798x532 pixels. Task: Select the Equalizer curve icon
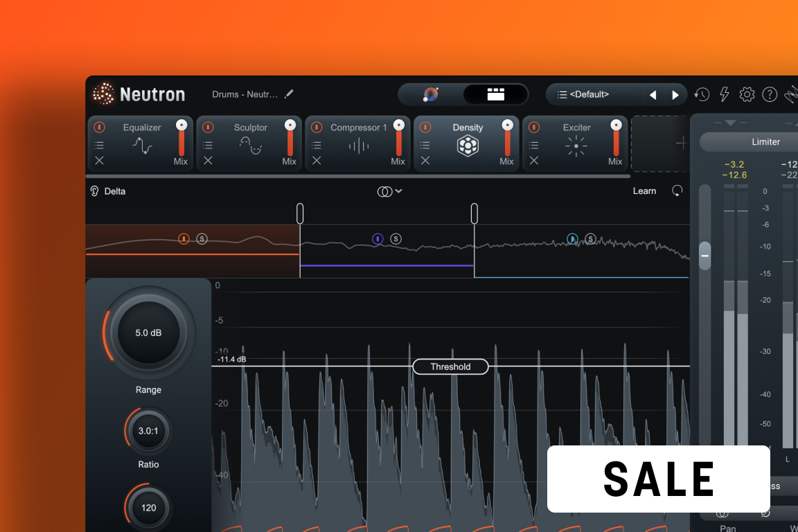pos(142,146)
